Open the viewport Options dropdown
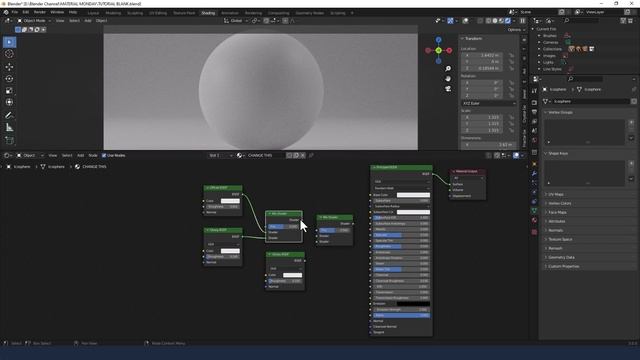640x360 pixels. (x=516, y=30)
